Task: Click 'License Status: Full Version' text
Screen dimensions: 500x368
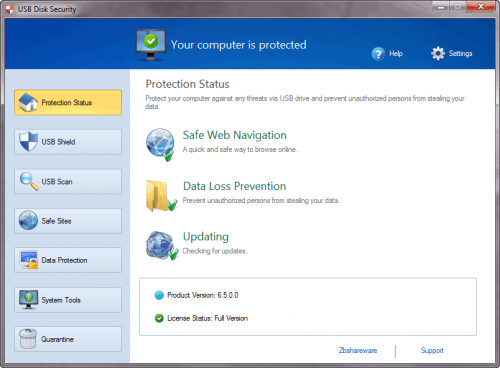Action: click(207, 318)
